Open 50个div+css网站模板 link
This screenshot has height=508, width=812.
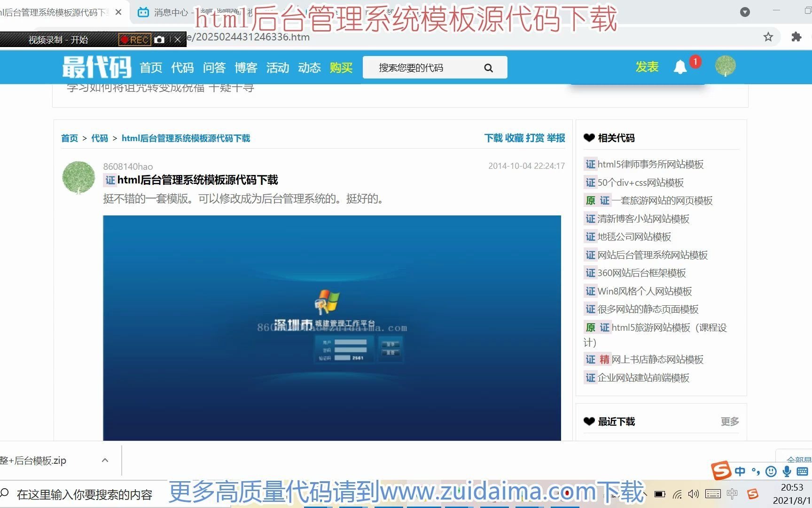[x=640, y=183]
